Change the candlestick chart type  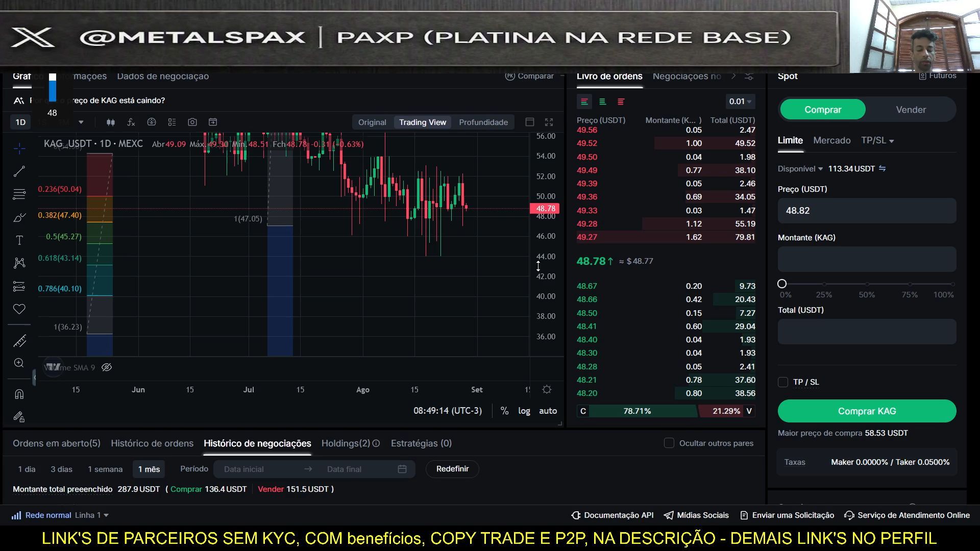point(111,122)
